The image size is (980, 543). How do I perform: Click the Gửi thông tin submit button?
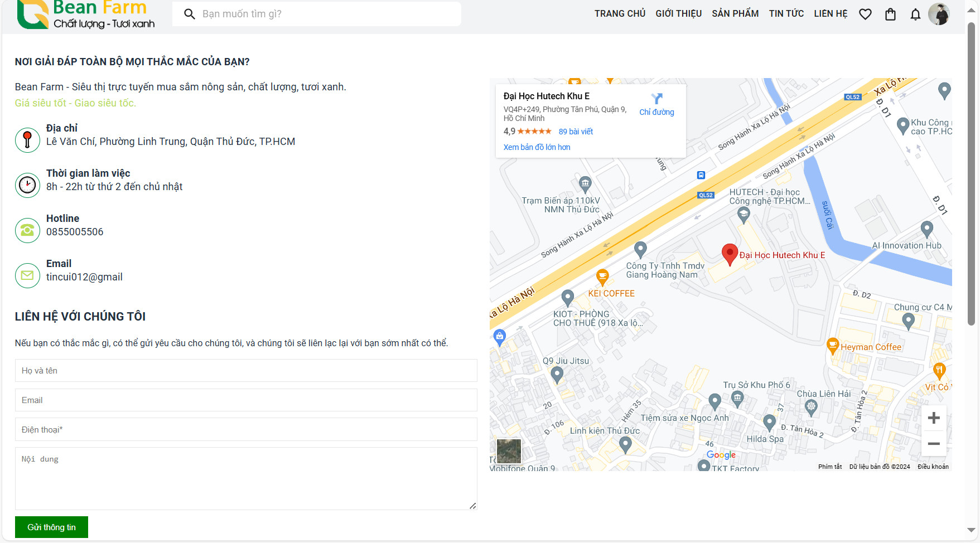pos(51,527)
